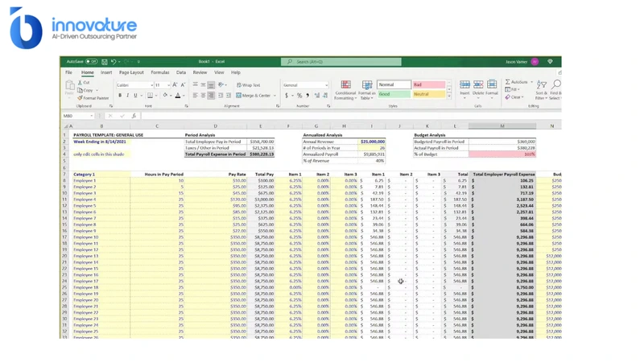Open Sort & Filter tool
The height and width of the screenshot is (362, 644).
(x=541, y=90)
